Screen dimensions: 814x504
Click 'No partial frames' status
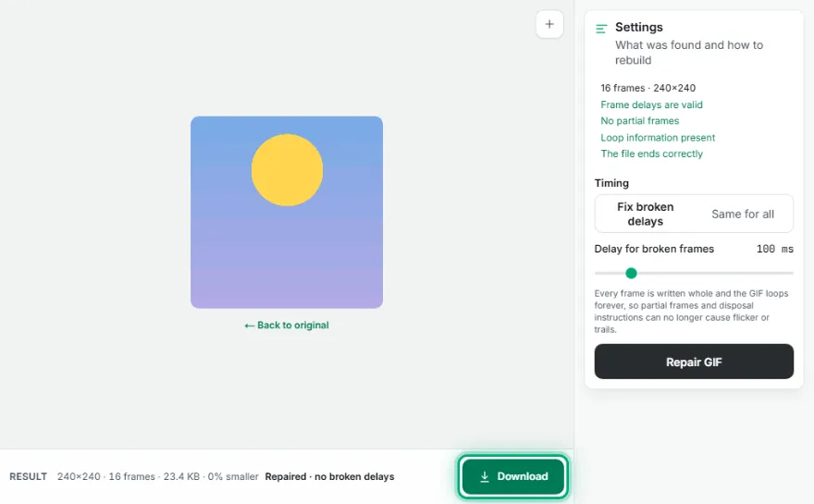click(x=639, y=121)
